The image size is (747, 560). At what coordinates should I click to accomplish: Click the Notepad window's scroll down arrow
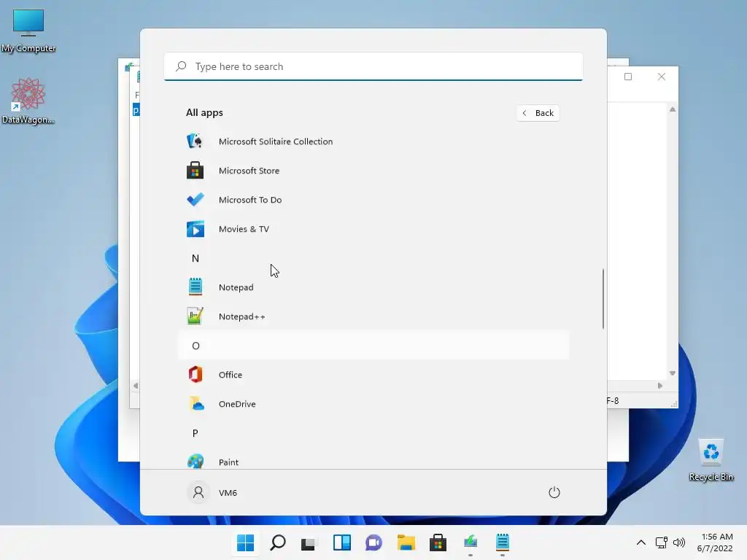tap(672, 373)
